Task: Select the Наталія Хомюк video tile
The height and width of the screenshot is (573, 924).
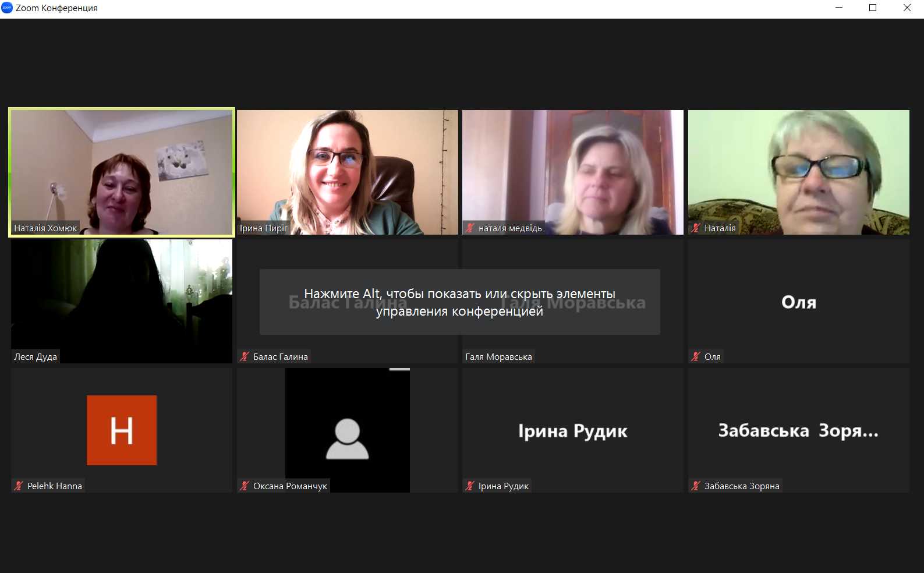Action: (x=122, y=172)
